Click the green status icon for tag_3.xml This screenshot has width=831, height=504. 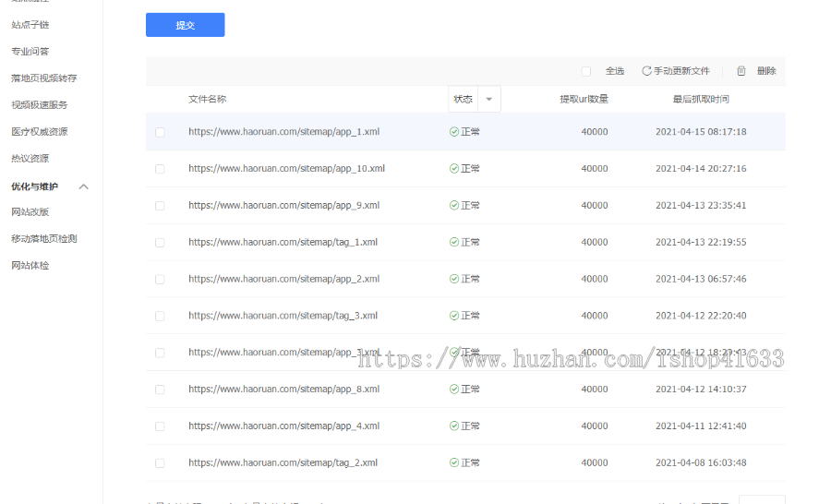[x=454, y=316]
